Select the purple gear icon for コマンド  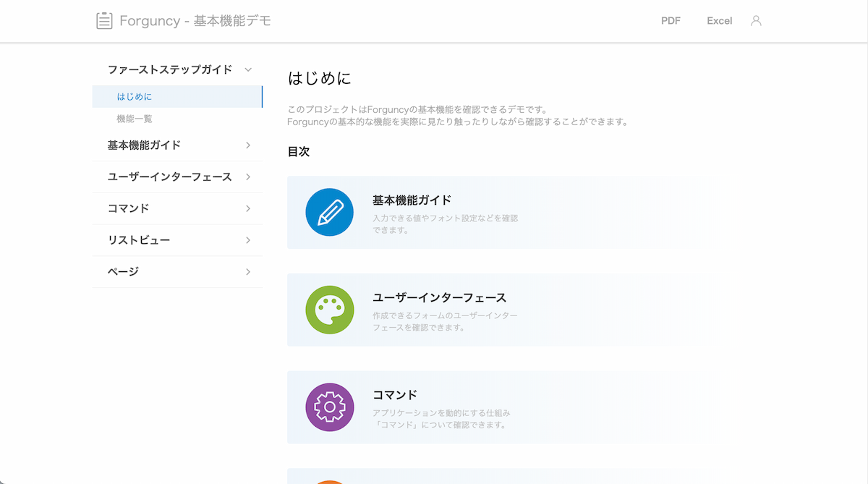click(x=329, y=407)
